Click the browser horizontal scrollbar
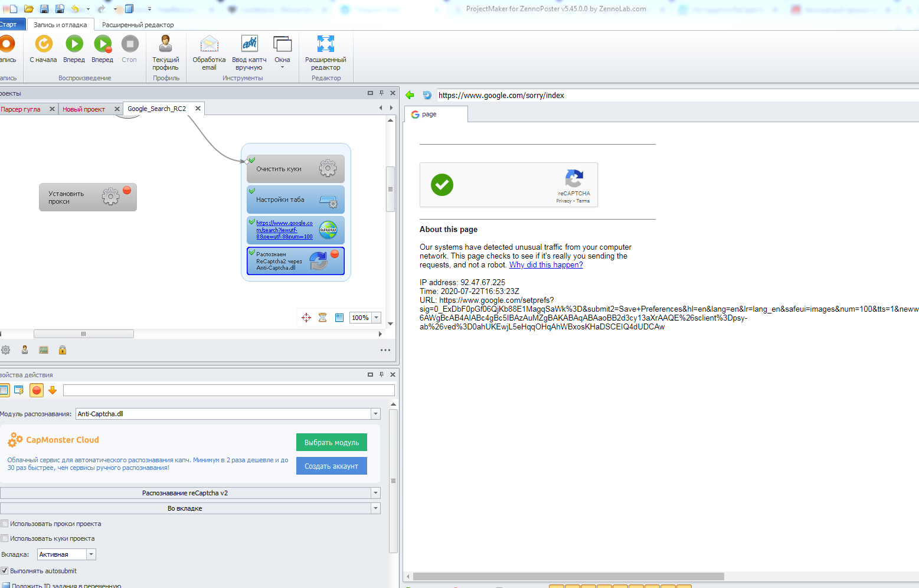919x588 pixels. [x=568, y=576]
